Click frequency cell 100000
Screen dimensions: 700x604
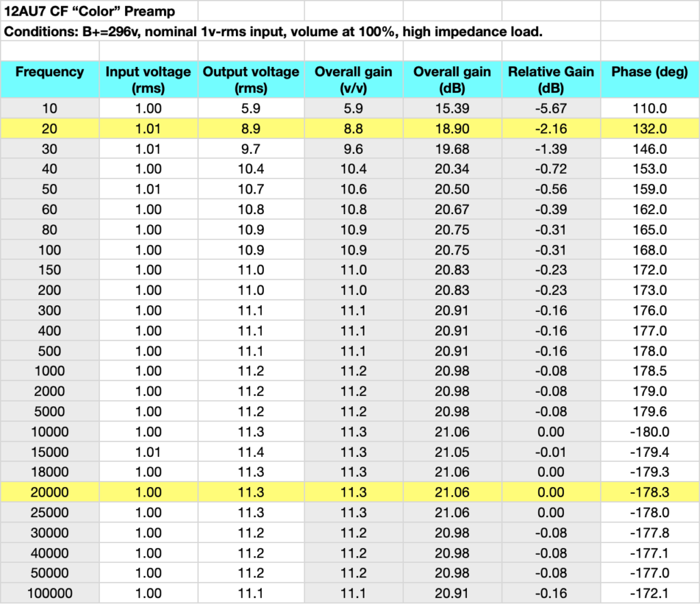pos(49,593)
